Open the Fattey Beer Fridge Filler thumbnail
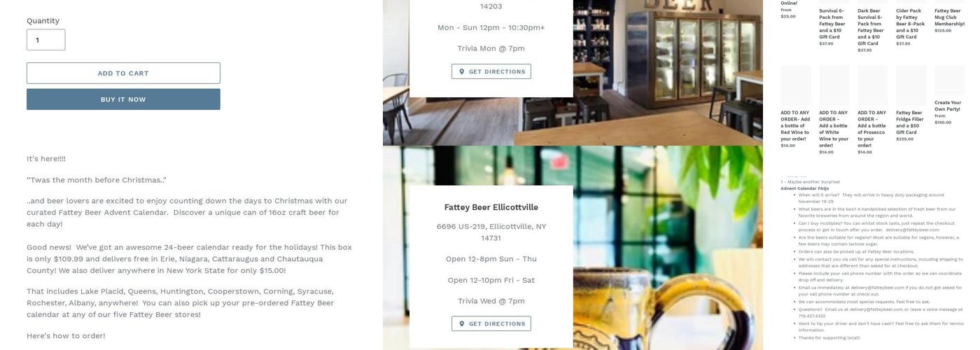 coord(911,85)
